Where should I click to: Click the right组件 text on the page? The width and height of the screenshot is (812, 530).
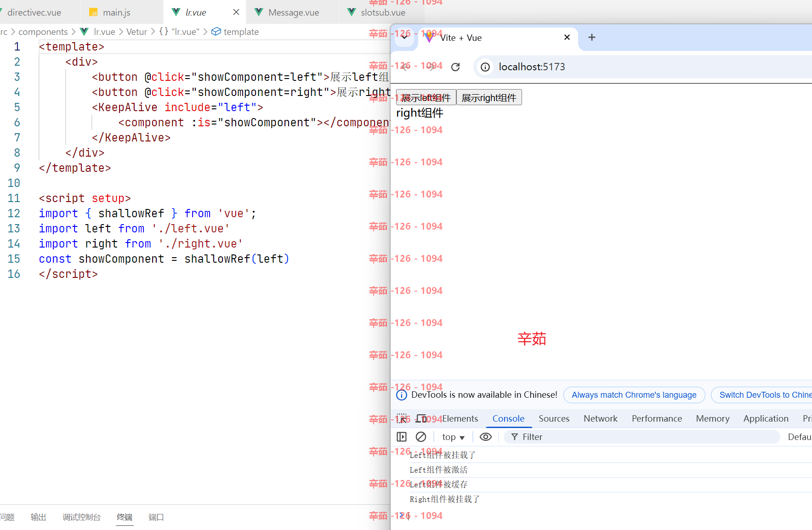point(420,113)
